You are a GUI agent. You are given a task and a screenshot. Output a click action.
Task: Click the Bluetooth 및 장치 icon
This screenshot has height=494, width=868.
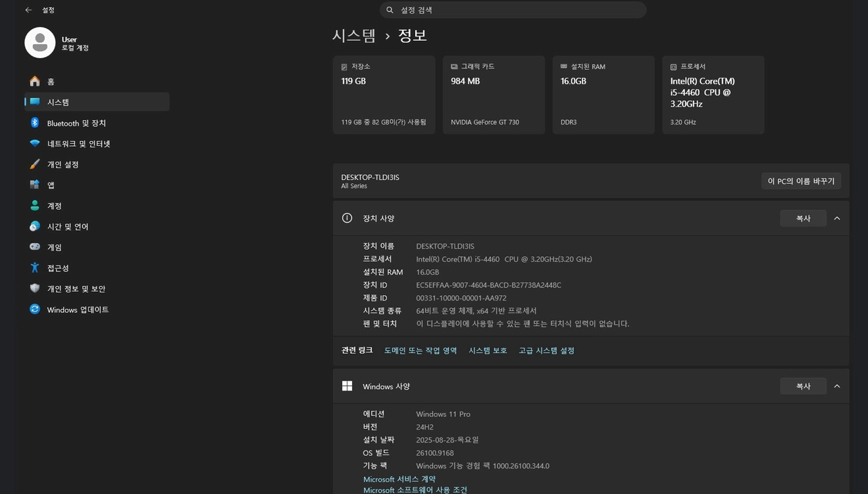coord(35,123)
